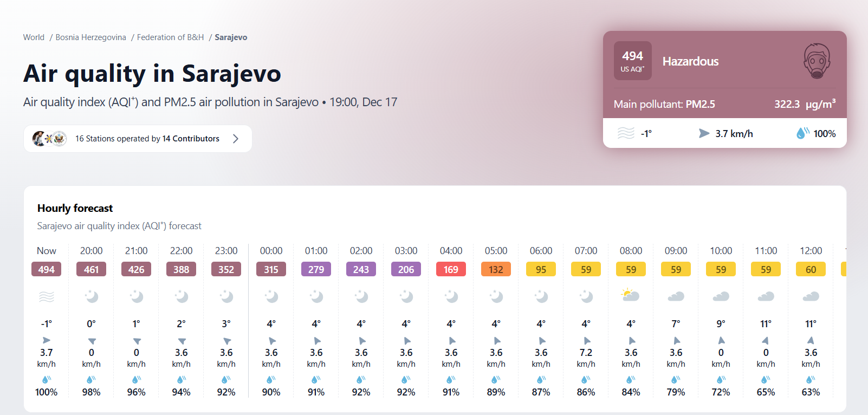
Task: Click the 494 US AQI box in the card
Action: coord(632,61)
